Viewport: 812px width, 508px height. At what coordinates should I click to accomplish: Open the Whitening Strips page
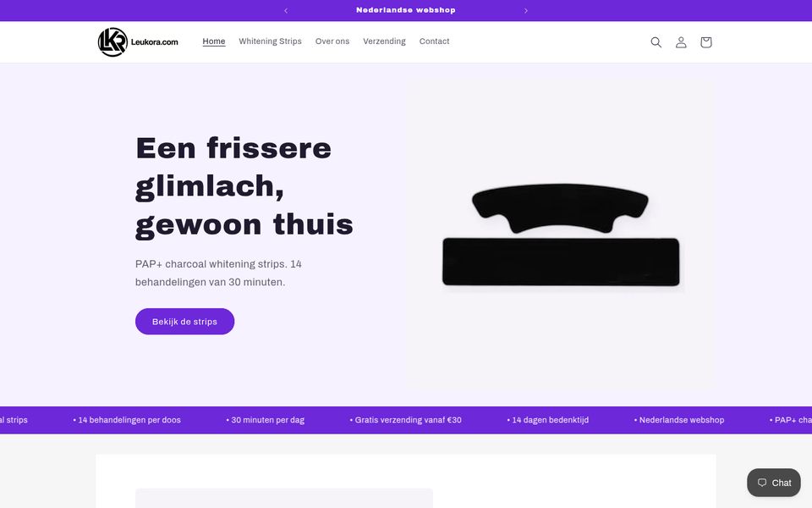tap(270, 41)
